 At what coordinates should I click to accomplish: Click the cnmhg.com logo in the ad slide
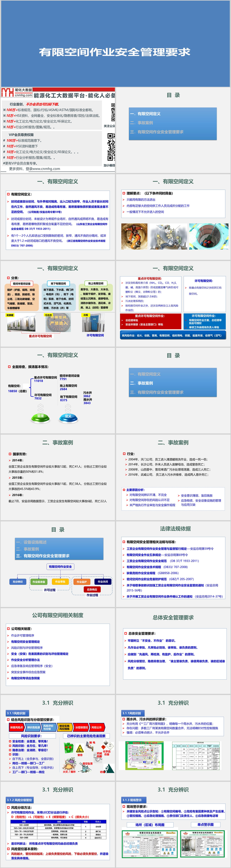click(x=16, y=93)
